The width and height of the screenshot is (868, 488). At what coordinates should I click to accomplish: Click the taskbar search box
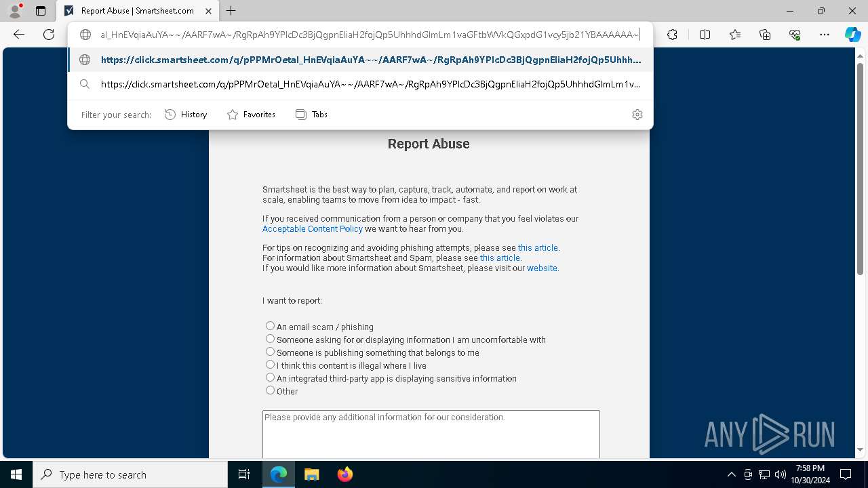(130, 474)
